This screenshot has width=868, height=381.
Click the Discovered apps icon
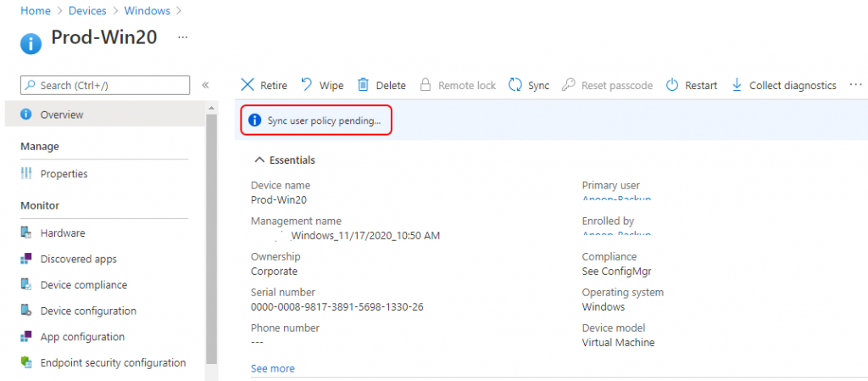pyautogui.click(x=26, y=259)
